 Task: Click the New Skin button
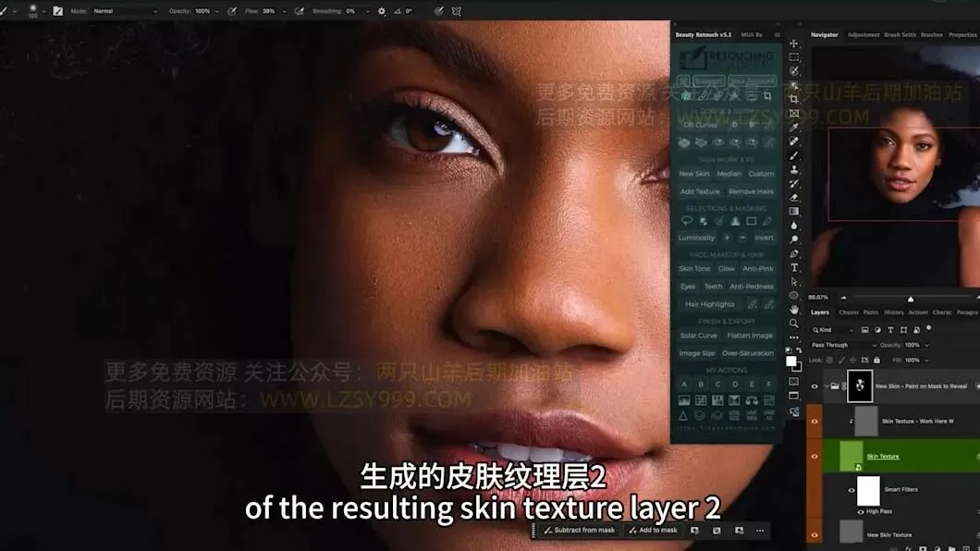693,174
